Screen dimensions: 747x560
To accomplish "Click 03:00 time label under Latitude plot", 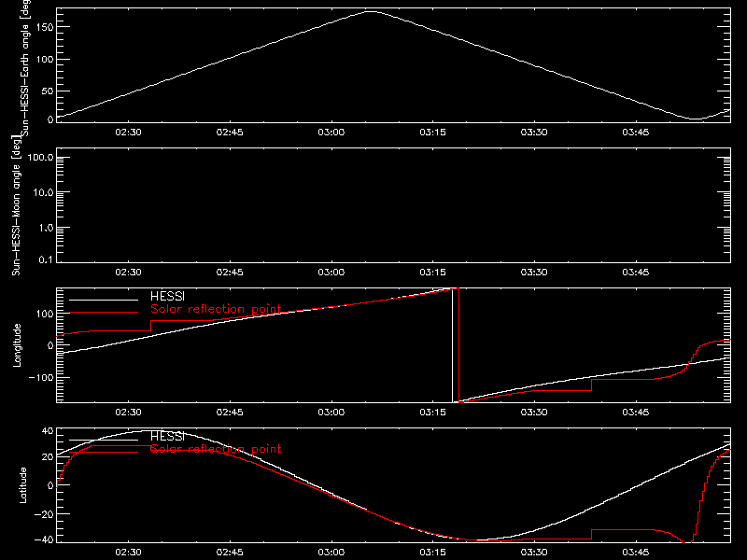I will click(x=331, y=553).
